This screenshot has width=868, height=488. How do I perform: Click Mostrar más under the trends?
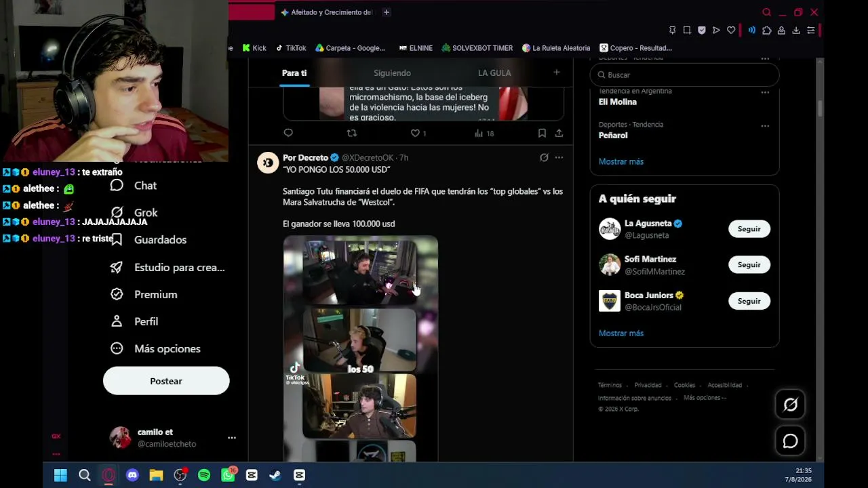tap(621, 162)
